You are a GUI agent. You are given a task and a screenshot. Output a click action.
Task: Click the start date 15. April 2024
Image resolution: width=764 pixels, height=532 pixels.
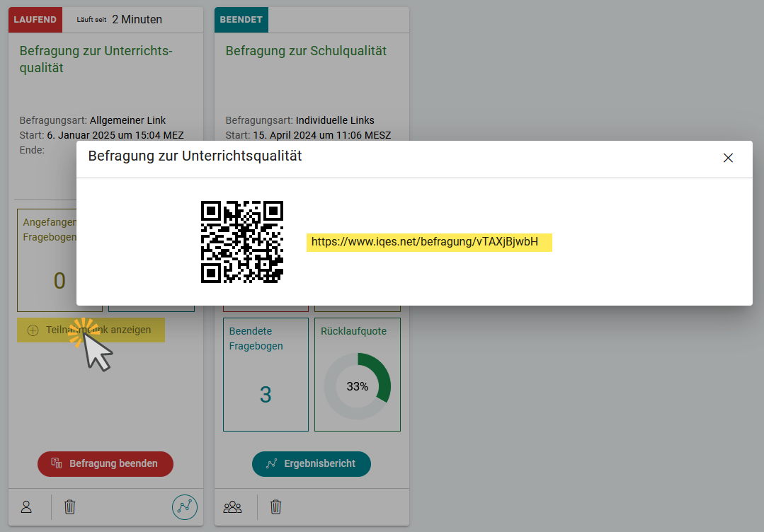(322, 135)
